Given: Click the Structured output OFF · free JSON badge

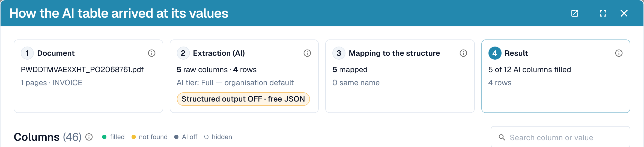Looking at the screenshot, I should tap(243, 99).
